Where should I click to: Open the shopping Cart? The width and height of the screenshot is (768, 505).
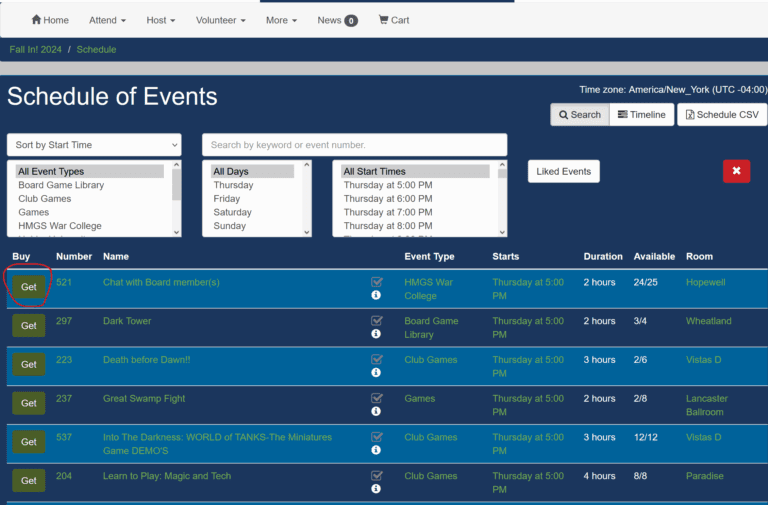(x=394, y=20)
